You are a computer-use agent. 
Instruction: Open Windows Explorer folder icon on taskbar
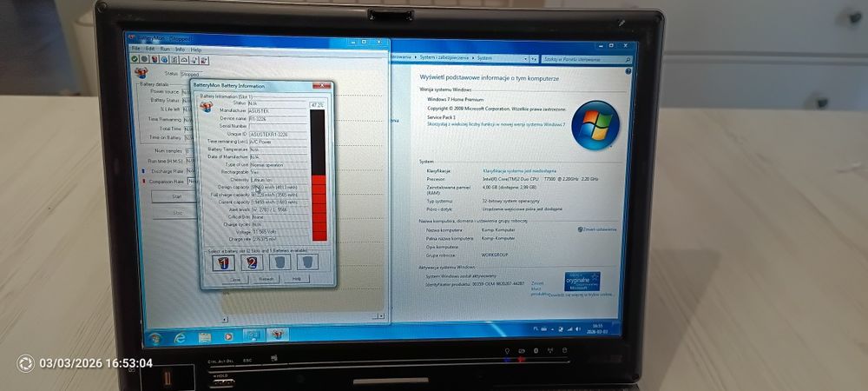(x=204, y=337)
